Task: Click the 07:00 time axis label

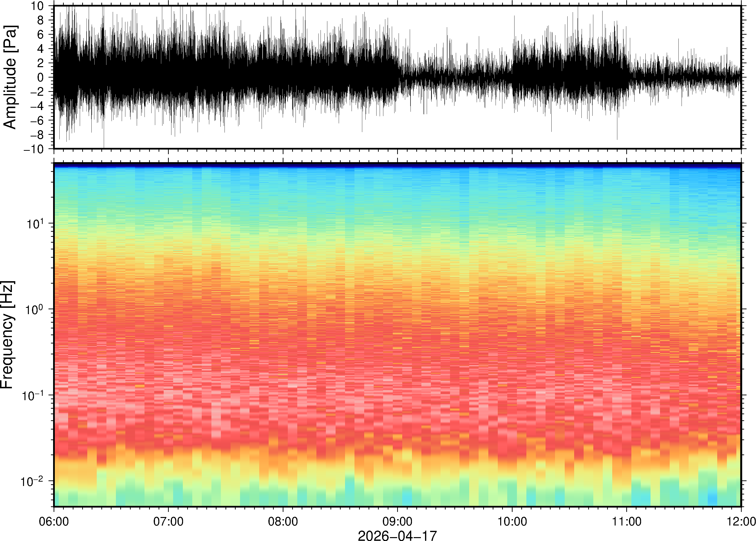Action: pyautogui.click(x=168, y=521)
